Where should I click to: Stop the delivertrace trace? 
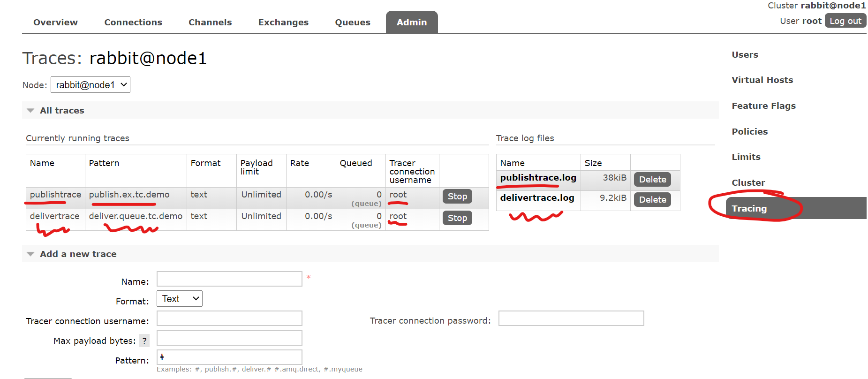(x=457, y=218)
